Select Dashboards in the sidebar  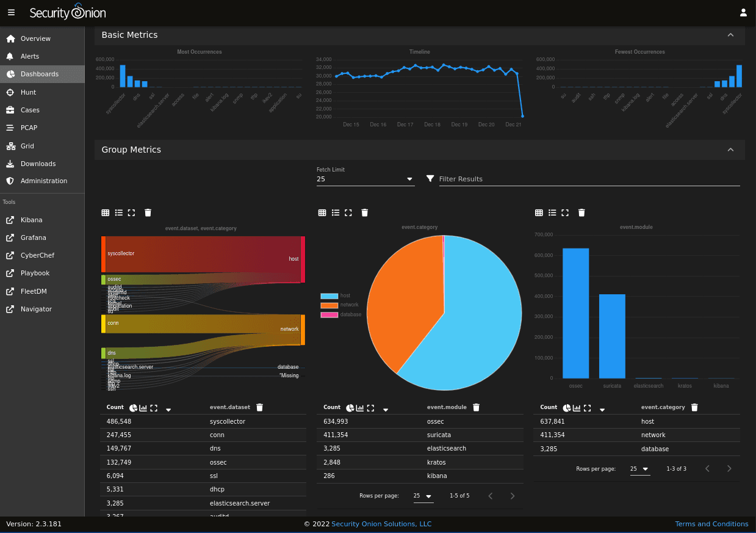click(42, 74)
